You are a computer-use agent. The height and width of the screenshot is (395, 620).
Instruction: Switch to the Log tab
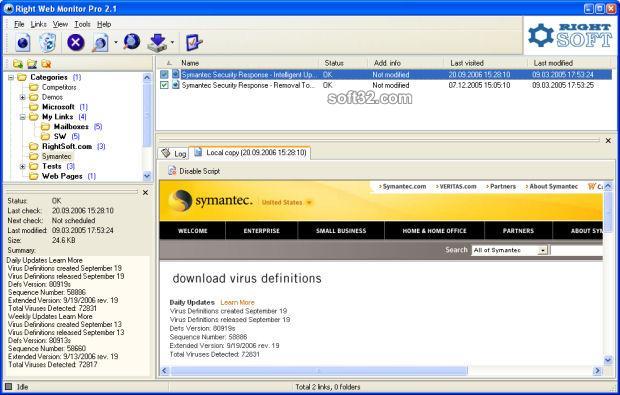pyautogui.click(x=174, y=153)
